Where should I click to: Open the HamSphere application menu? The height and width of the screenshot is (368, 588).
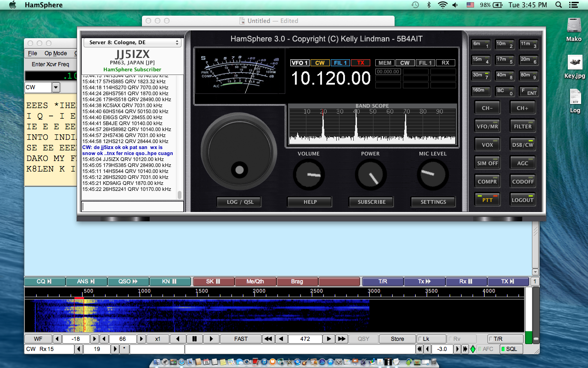(44, 5)
